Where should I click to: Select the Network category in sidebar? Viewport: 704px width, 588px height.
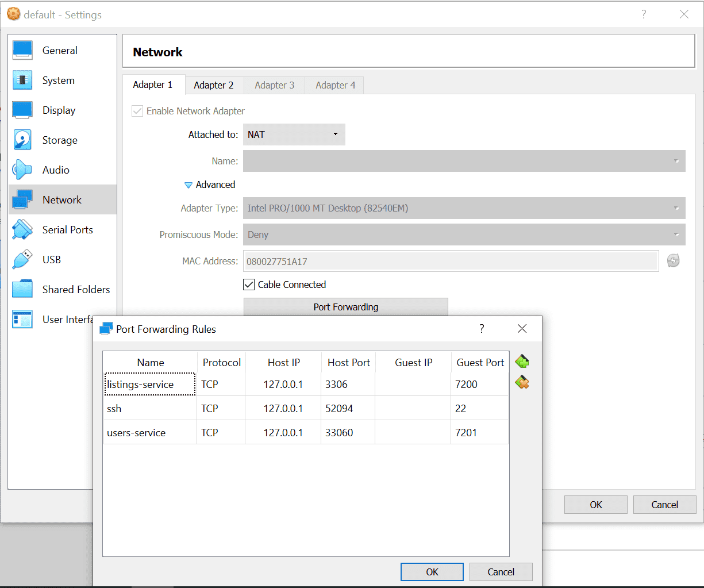pyautogui.click(x=62, y=200)
